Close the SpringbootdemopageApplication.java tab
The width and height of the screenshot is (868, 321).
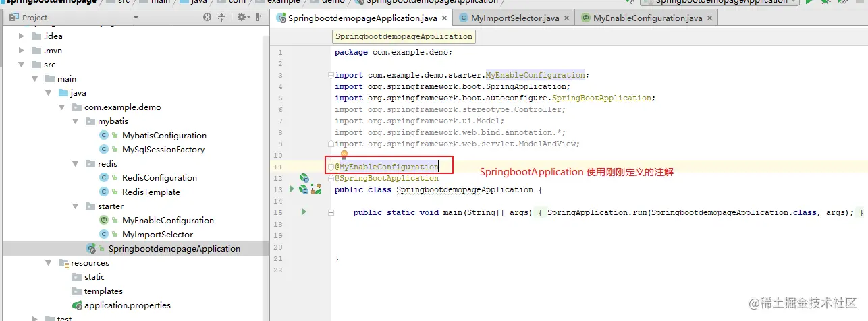[x=445, y=19]
